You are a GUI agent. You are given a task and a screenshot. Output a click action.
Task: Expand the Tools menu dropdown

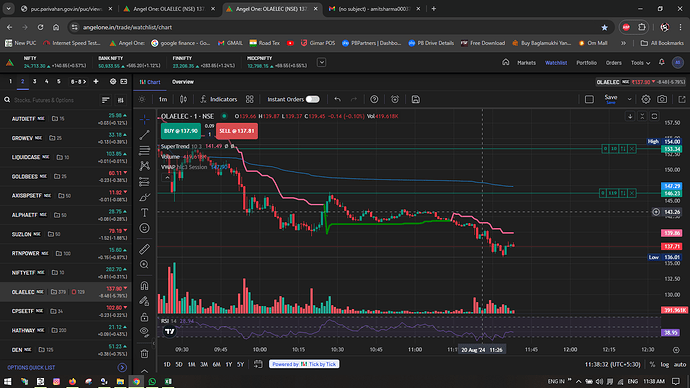pyautogui.click(x=640, y=63)
